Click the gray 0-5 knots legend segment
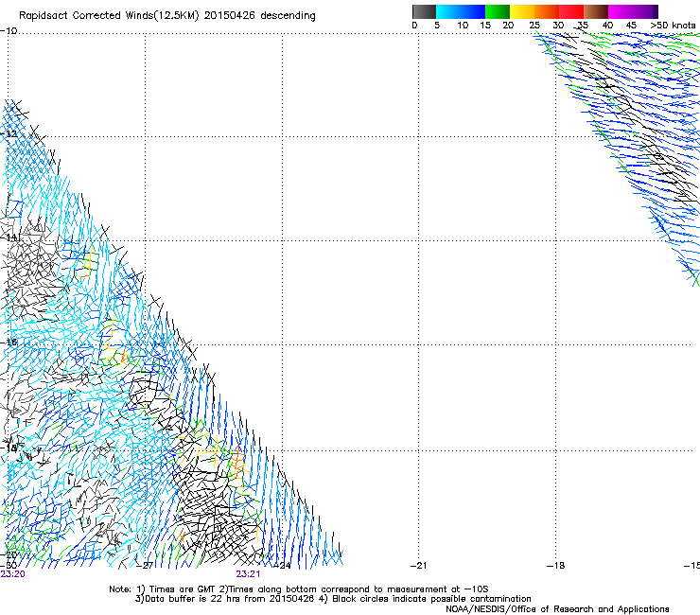700x615 pixels. click(424, 11)
